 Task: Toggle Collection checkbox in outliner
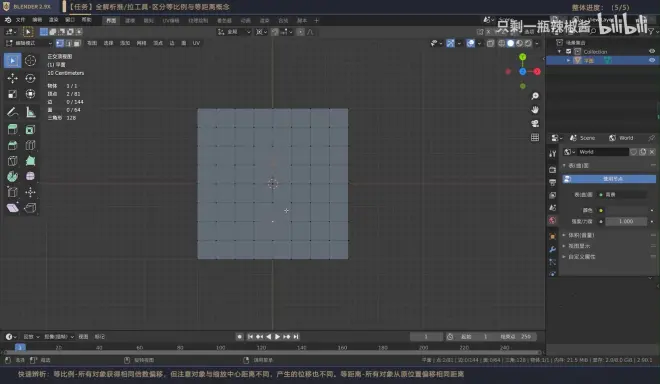(569, 51)
